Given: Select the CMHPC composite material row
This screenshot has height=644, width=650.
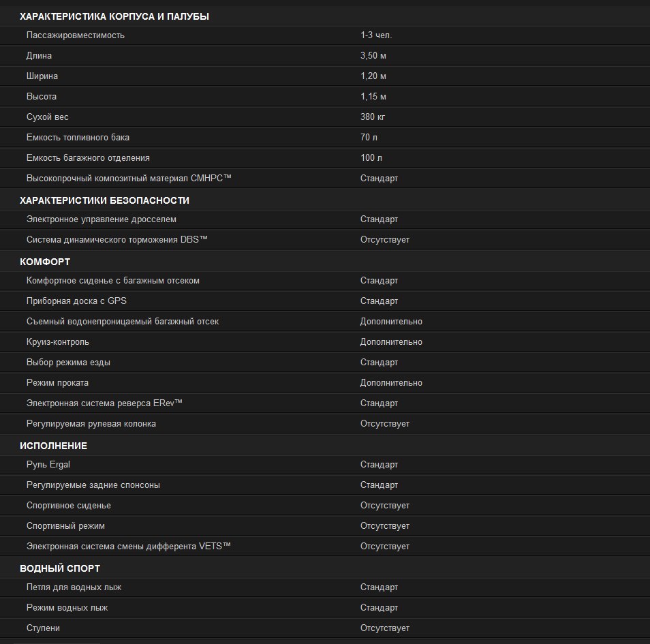Looking at the screenshot, I should [x=325, y=179].
